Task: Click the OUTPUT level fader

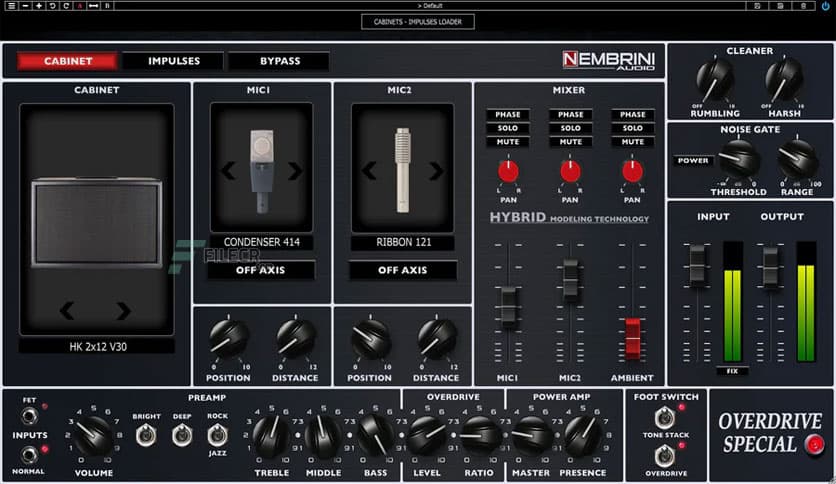Action: coord(770,266)
